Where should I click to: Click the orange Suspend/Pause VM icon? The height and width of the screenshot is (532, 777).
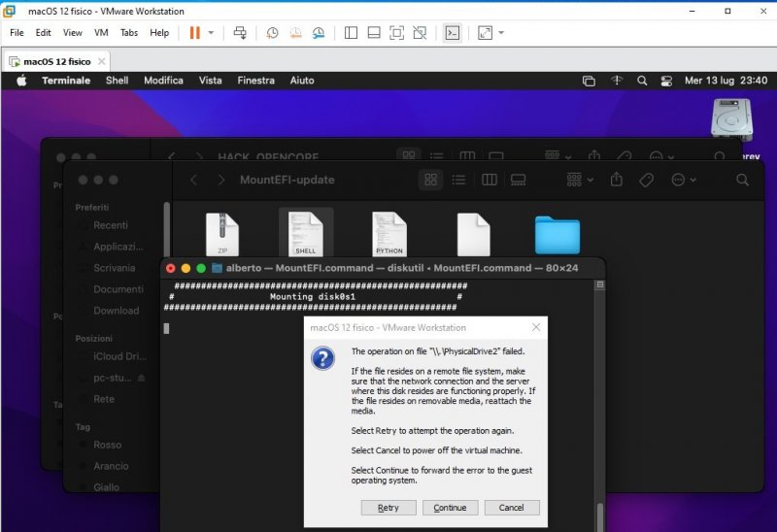(x=194, y=32)
